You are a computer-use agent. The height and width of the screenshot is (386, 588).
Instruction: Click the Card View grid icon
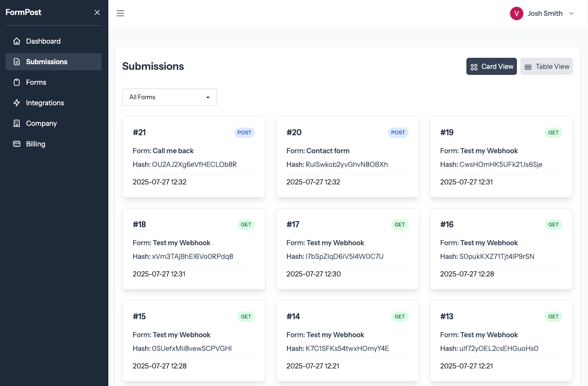pyautogui.click(x=474, y=67)
